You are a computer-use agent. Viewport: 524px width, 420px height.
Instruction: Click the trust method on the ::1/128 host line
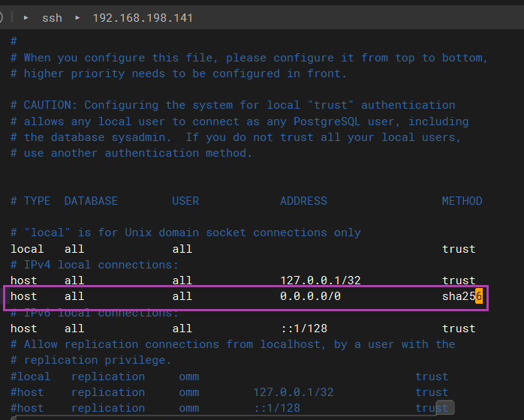point(459,328)
